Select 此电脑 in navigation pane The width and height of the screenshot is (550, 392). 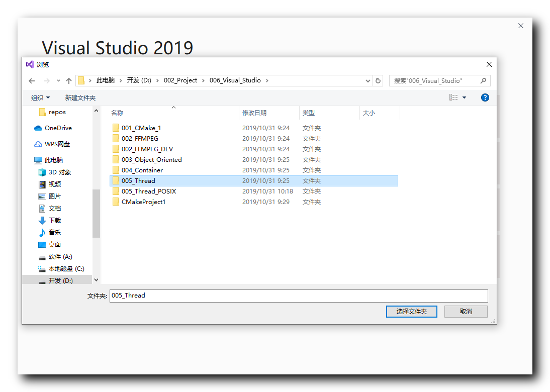pos(48,160)
